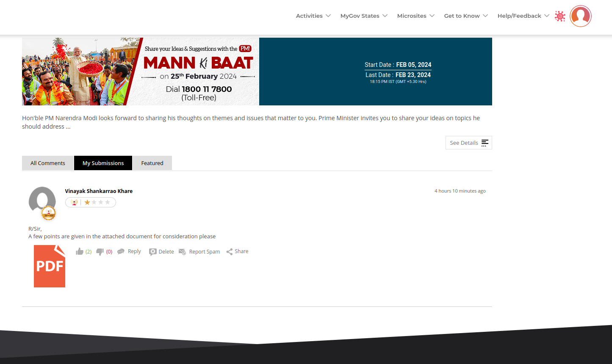
Task: Click the comment text starting "A few points"
Action: 122,237
